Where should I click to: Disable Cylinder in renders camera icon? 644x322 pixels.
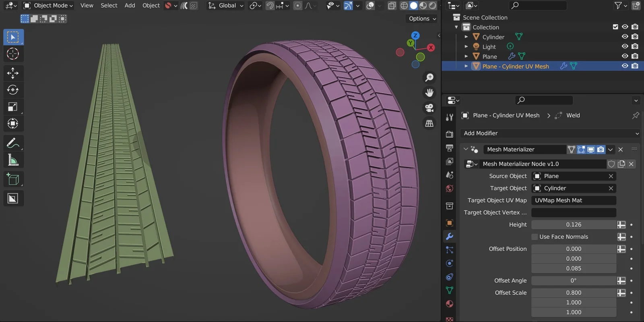635,37
